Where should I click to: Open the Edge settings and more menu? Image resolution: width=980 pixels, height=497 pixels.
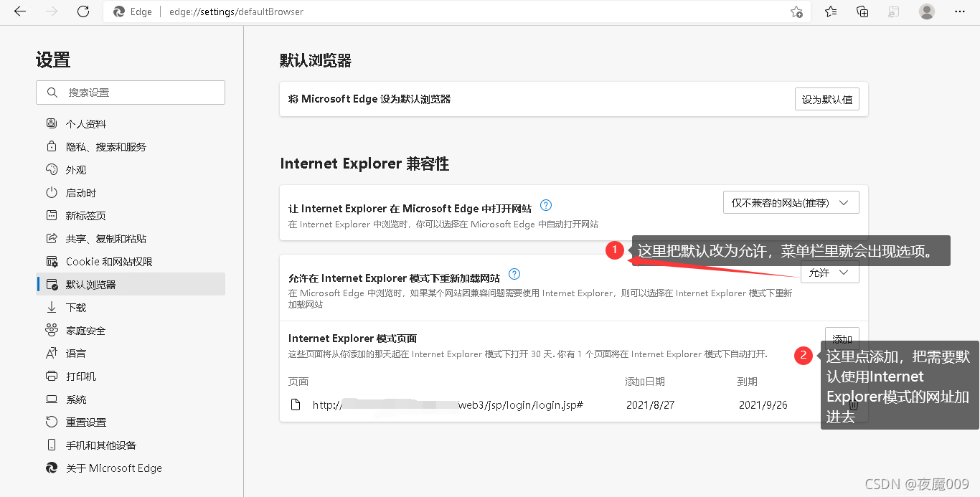coord(960,11)
